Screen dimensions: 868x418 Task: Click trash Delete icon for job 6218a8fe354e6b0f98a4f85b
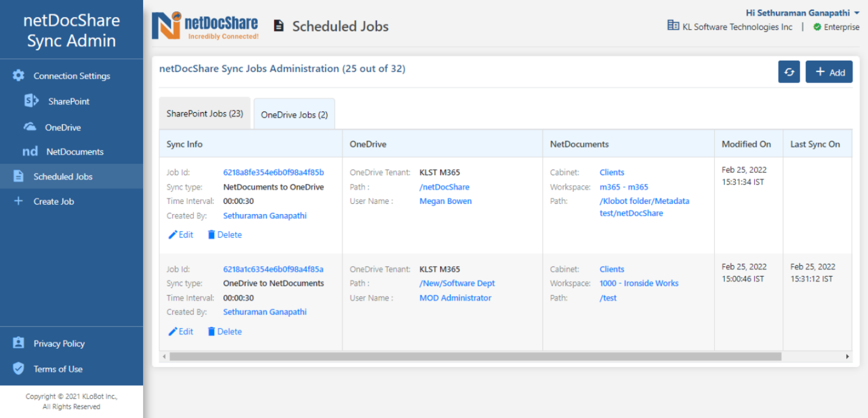[x=212, y=235]
